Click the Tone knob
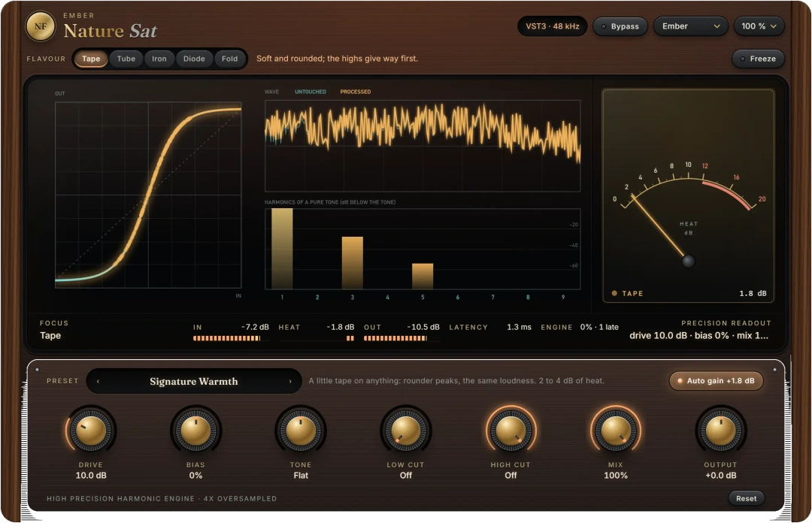Screen dimensions: 812x523 (301, 431)
